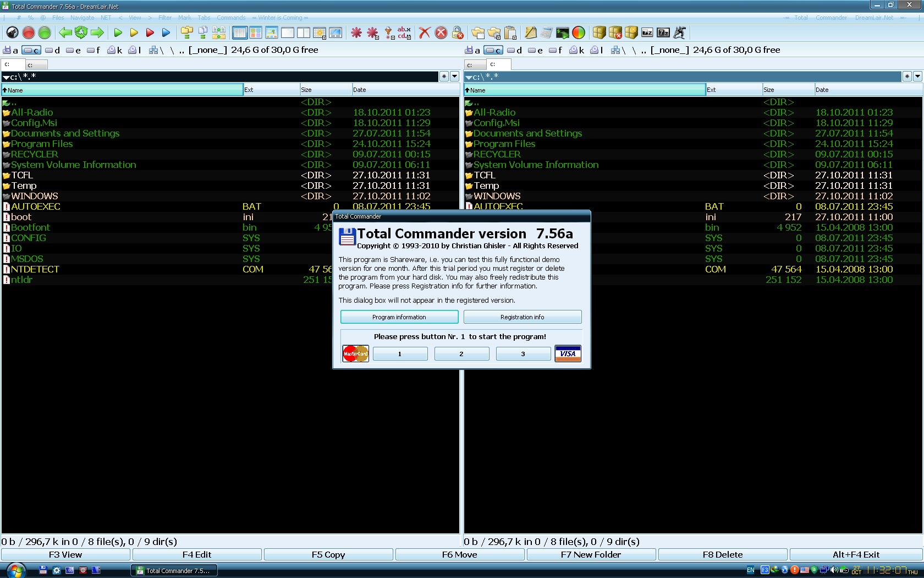This screenshot has width=924, height=578.
Task: Switch to the second c: folder tab
Action: click(36, 64)
